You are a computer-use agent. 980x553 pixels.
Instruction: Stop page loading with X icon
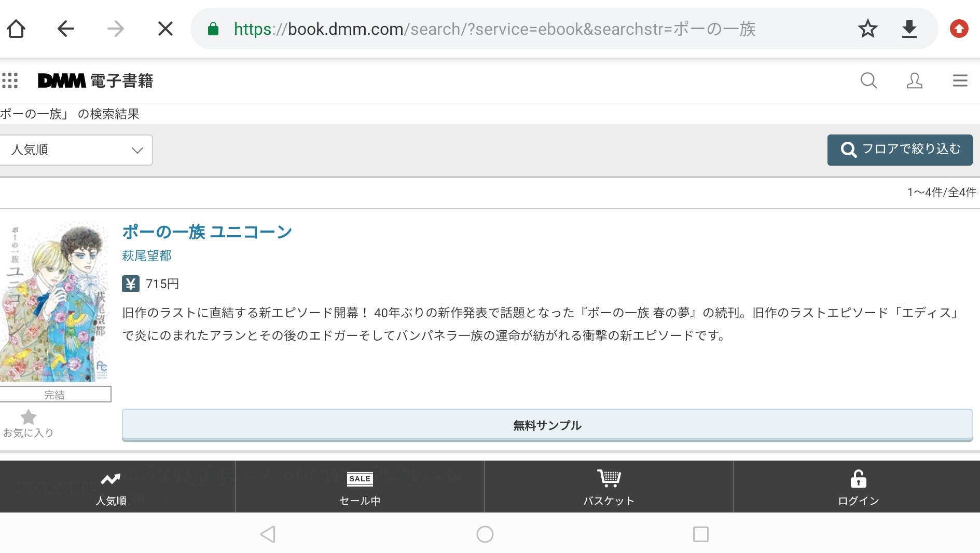coord(165,29)
